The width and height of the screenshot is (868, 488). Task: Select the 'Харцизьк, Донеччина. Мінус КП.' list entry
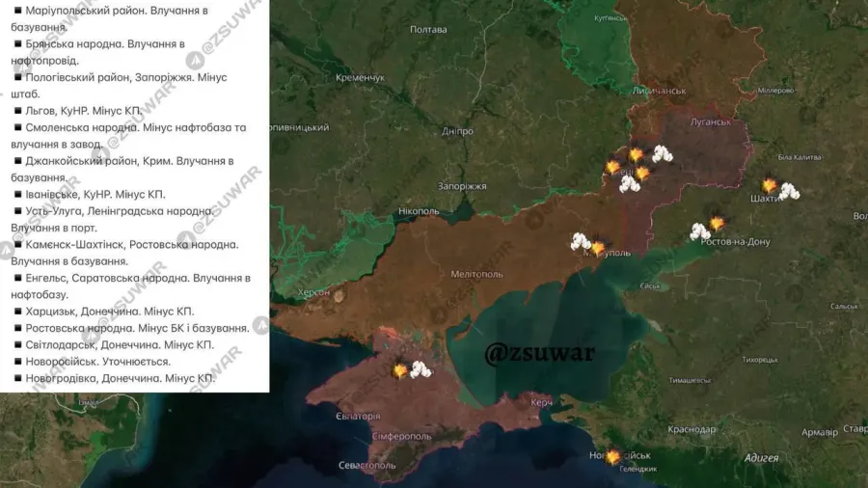(x=103, y=312)
